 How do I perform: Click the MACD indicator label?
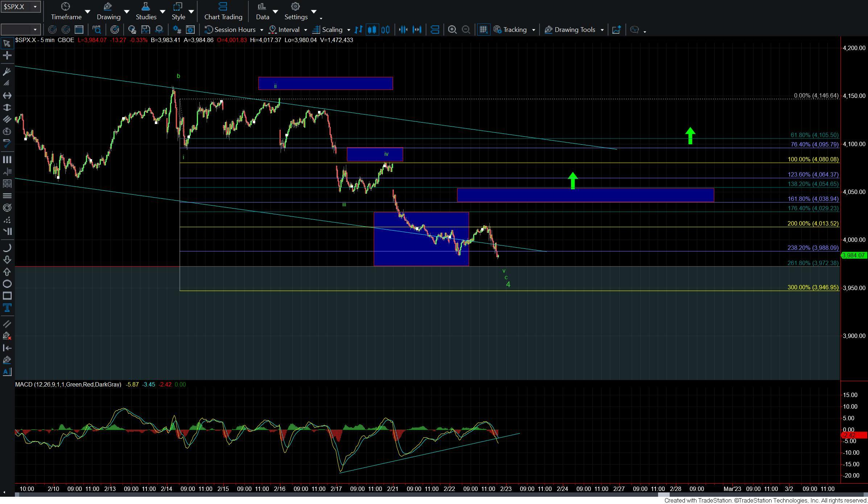point(68,384)
